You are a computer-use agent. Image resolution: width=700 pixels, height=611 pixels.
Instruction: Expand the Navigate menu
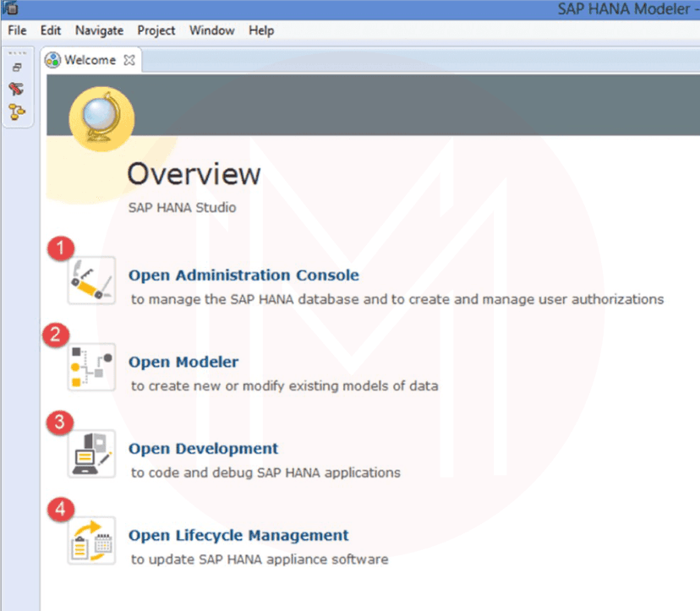click(99, 30)
